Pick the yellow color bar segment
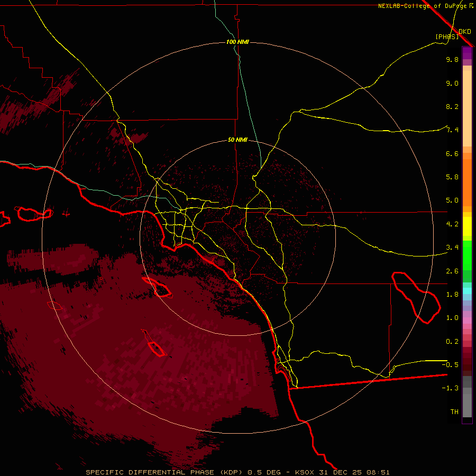The image size is (476, 476). point(467,226)
